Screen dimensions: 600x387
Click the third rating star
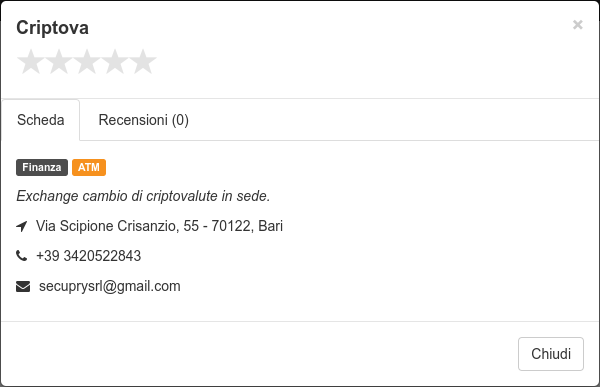87,61
